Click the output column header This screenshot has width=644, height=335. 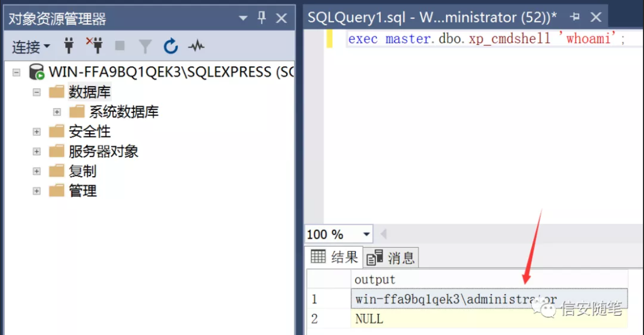coord(489,280)
